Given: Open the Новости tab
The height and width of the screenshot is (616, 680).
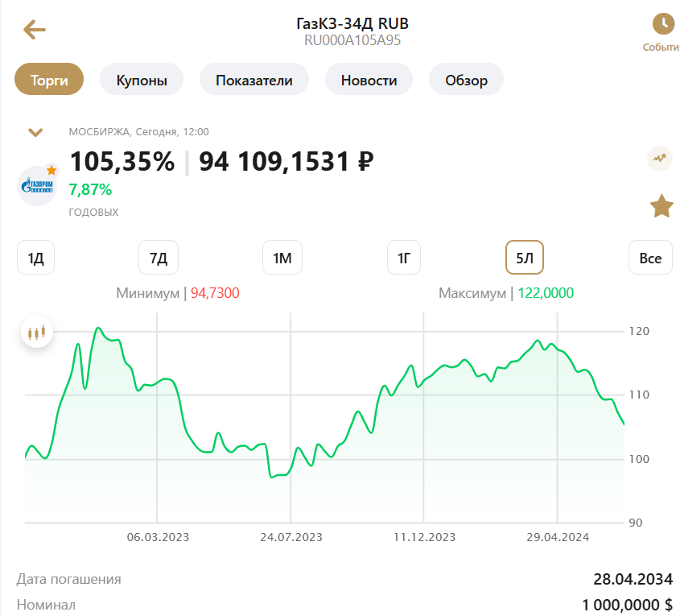Looking at the screenshot, I should point(369,80).
